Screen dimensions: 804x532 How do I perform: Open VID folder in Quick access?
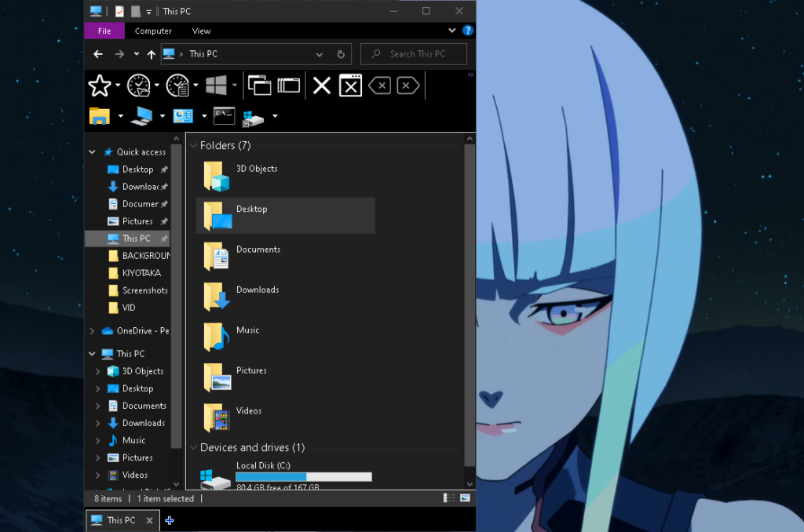[x=122, y=308]
